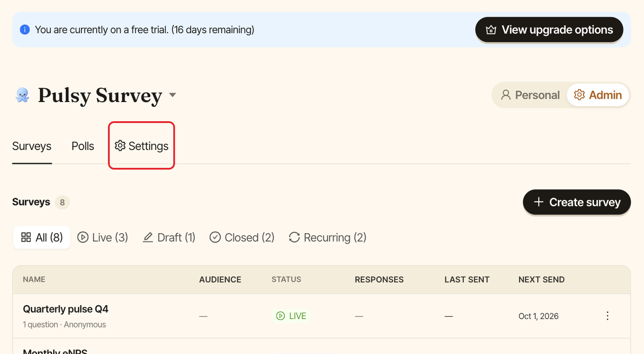This screenshot has height=354, width=644.
Task: Open the Polls tab
Action: pos(83,146)
